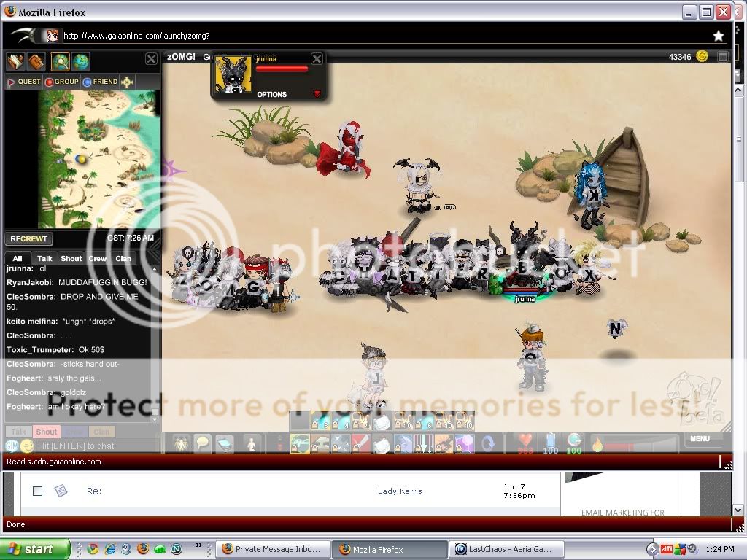
Task: Click the gold coin icon beside 43346
Action: 702,56
